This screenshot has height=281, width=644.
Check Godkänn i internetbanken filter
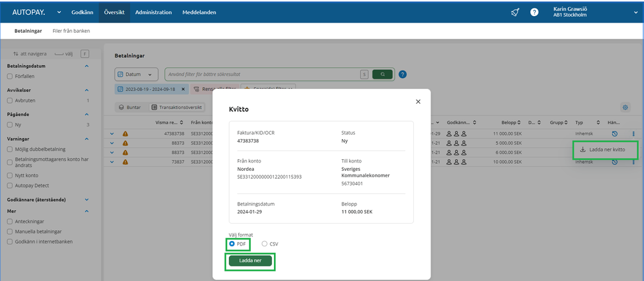click(10, 242)
